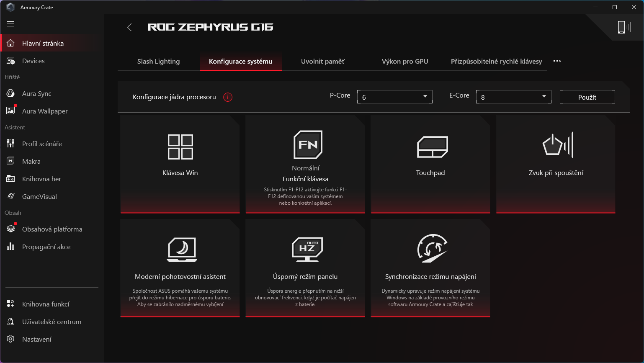
Task: Open Knihovna funkcí in the sidebar
Action: (x=46, y=304)
